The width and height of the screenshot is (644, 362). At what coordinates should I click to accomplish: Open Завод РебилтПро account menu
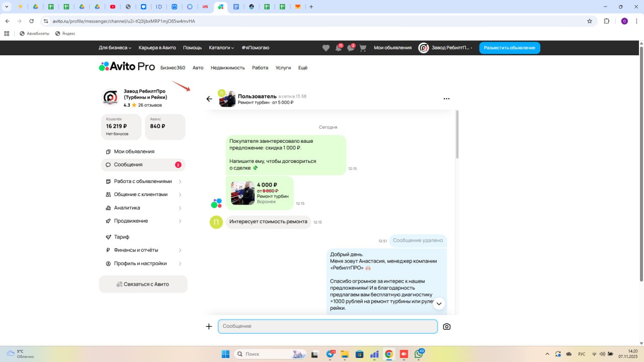pyautogui.click(x=445, y=48)
